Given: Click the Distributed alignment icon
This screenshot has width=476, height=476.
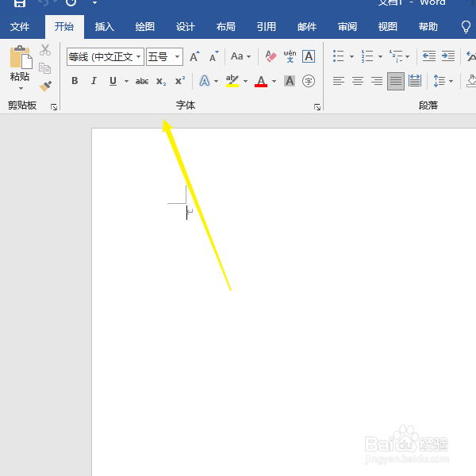Looking at the screenshot, I should coord(415,81).
